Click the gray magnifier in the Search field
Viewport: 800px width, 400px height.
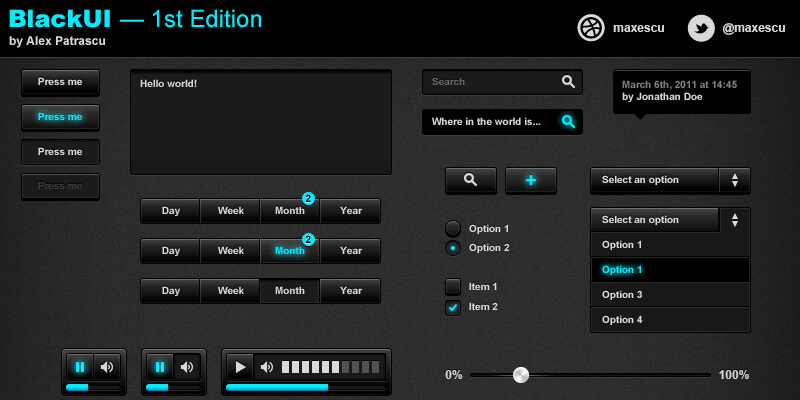point(568,82)
